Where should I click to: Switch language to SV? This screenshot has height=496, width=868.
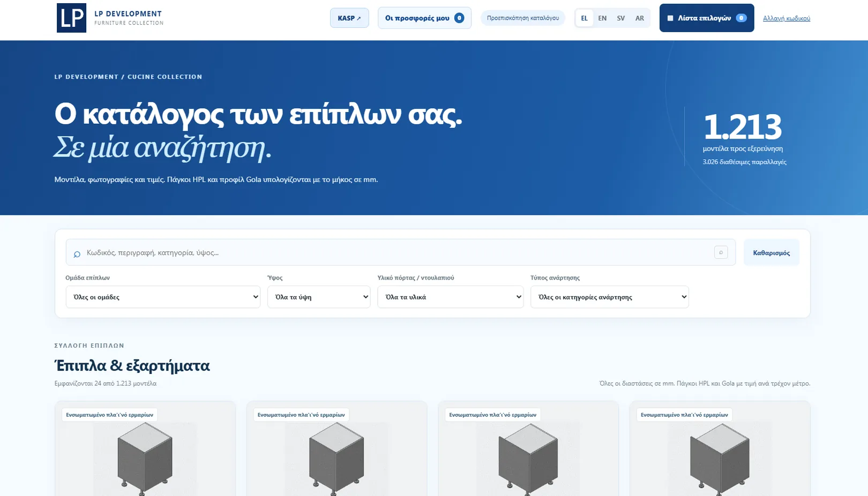(620, 18)
